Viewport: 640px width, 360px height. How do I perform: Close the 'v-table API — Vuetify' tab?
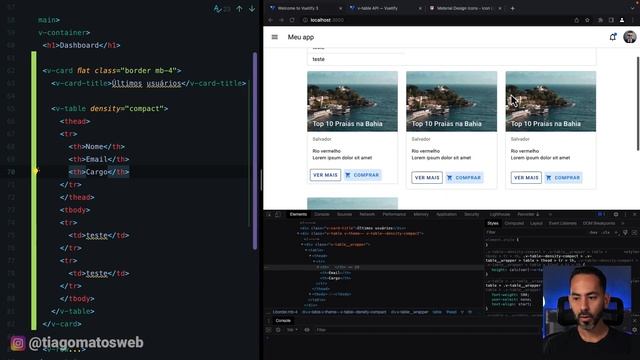(x=420, y=8)
